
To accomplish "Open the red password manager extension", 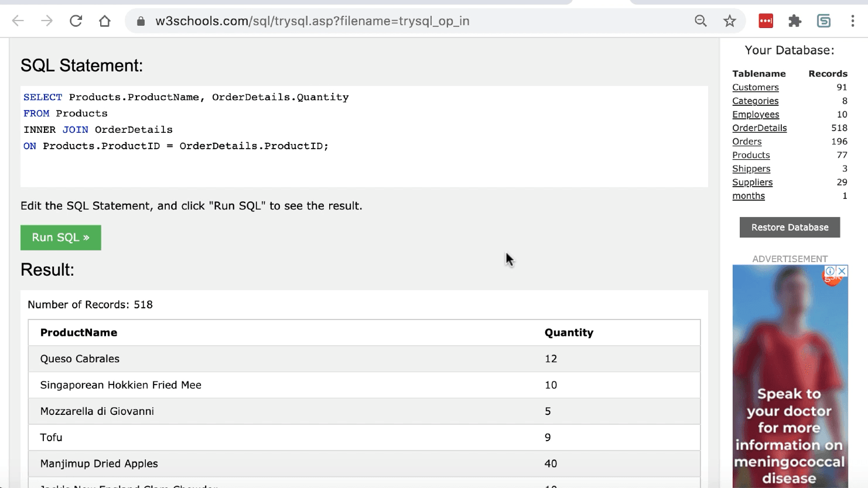I will tap(766, 21).
